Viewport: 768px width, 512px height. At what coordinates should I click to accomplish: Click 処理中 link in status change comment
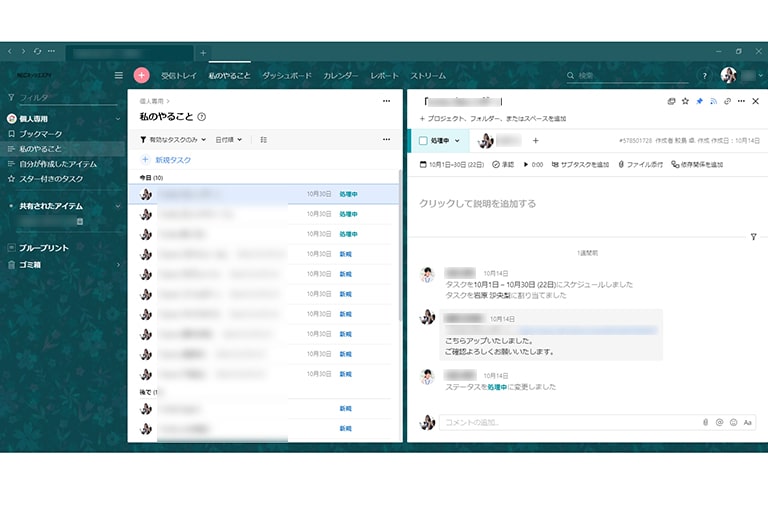pos(497,387)
